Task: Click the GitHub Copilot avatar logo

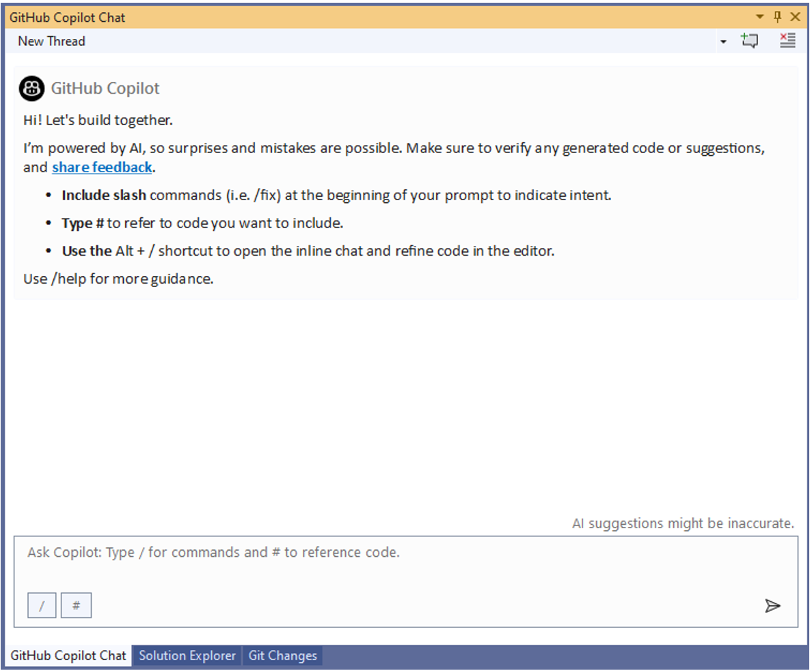Action: [x=31, y=89]
